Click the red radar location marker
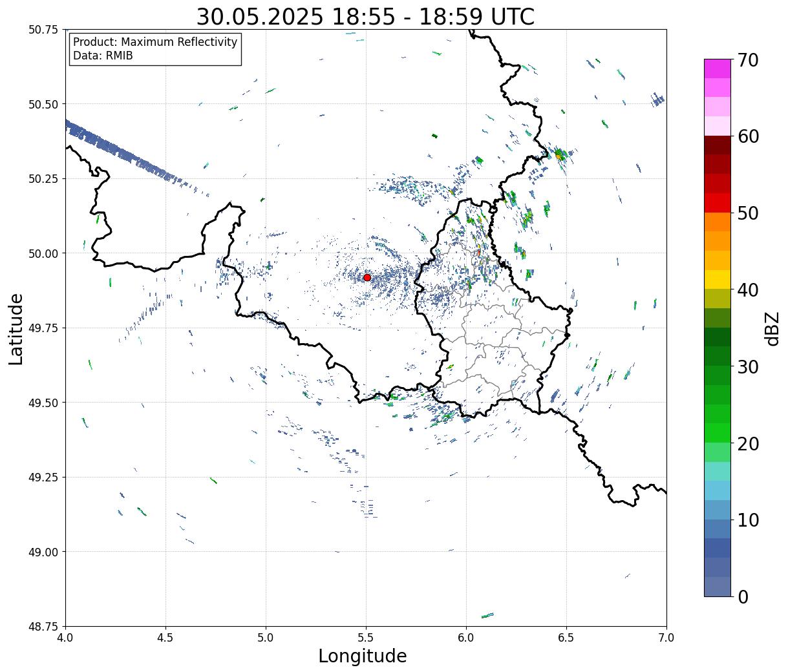 [x=367, y=277]
